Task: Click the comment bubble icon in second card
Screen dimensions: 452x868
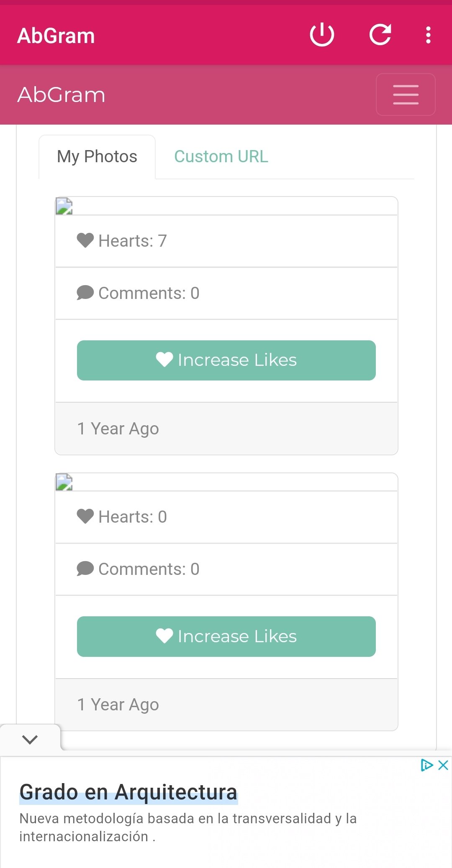Action: point(85,569)
